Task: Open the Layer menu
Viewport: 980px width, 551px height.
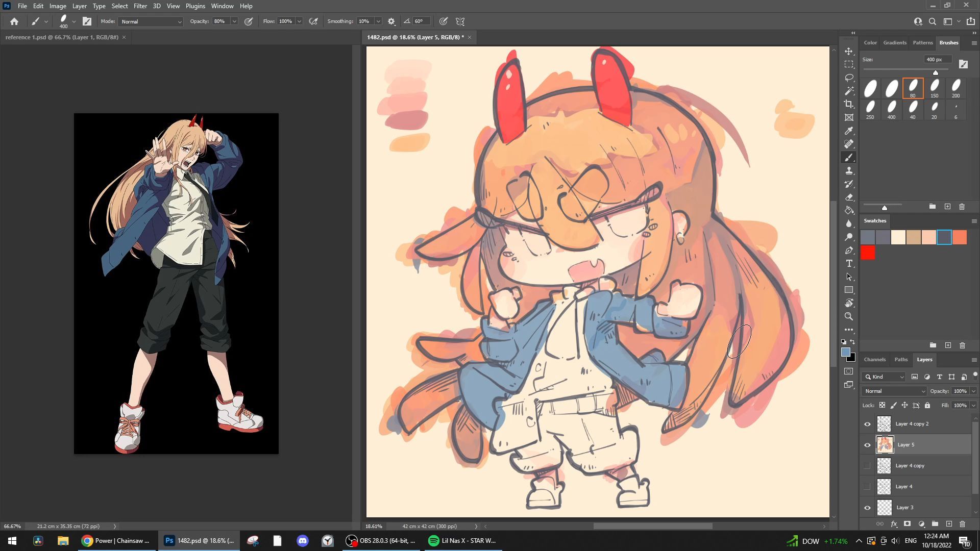Action: coord(79,6)
